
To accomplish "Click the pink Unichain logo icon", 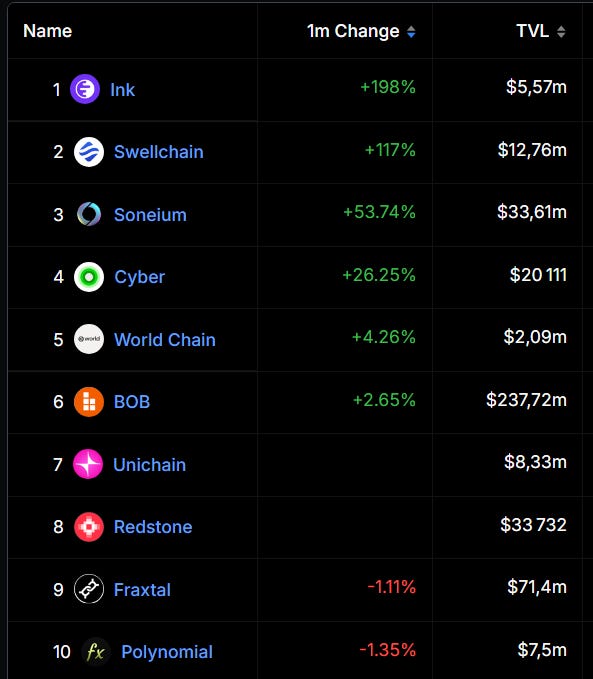I will pyautogui.click(x=88, y=464).
